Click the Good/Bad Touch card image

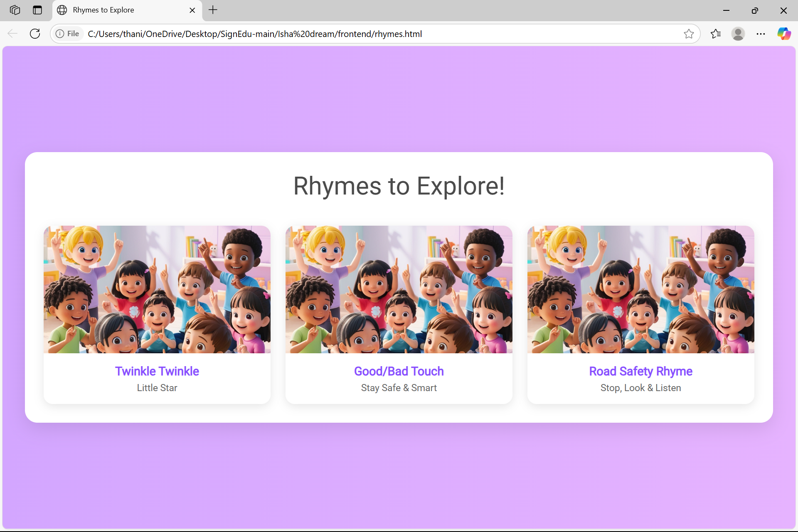[399, 290]
